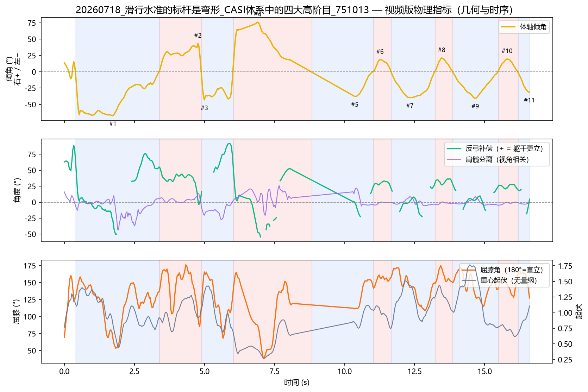588x392 pixels.
Task: Click the 1.75 tick on the 起伏 axis
Action: click(565, 266)
